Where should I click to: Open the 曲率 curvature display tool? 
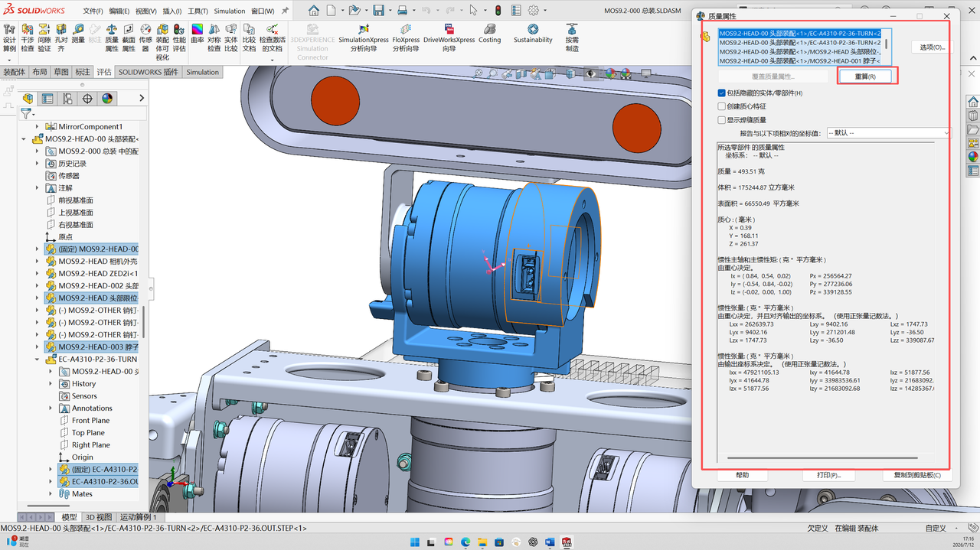pyautogui.click(x=198, y=34)
